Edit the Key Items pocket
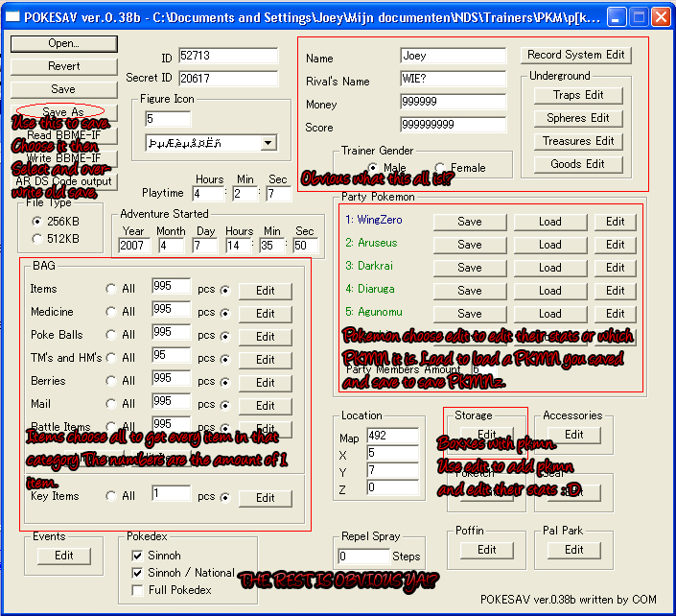This screenshot has width=676, height=616. [266, 498]
